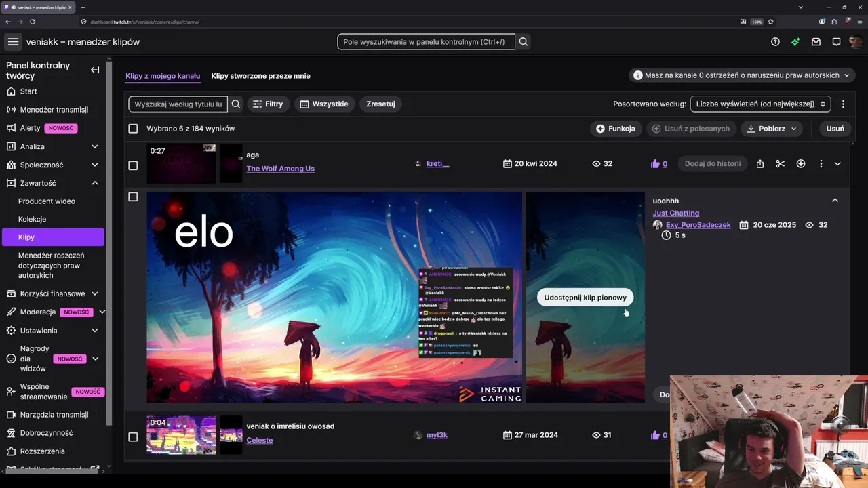
Task: Open the hamburger navigation menu
Action: 13,42
